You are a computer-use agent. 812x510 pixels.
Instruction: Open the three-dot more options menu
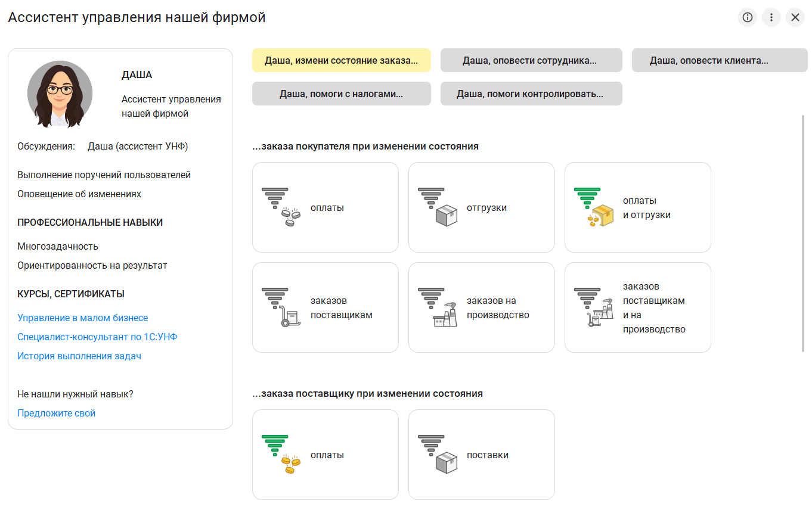[771, 17]
